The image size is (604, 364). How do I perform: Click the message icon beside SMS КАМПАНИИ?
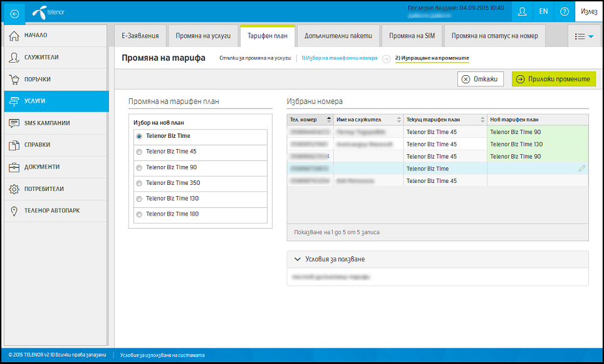pos(14,123)
